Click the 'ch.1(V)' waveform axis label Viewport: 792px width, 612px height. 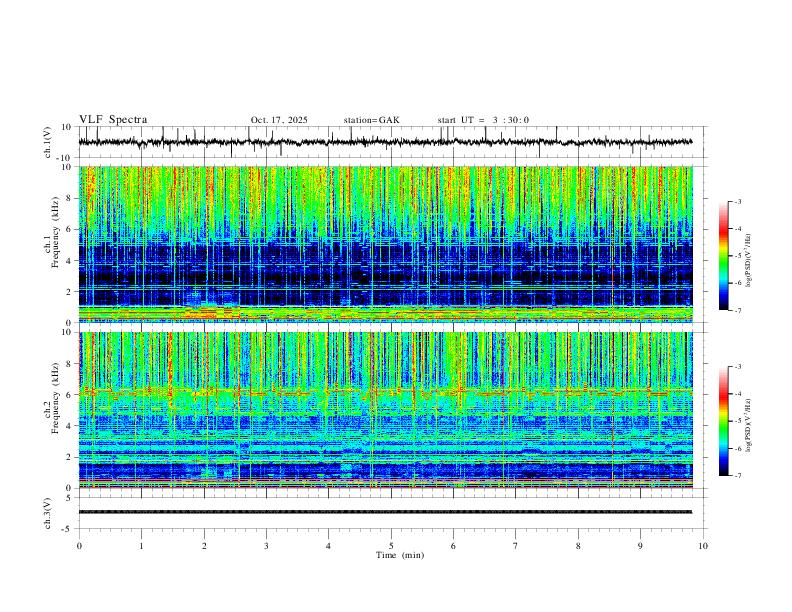(48, 142)
